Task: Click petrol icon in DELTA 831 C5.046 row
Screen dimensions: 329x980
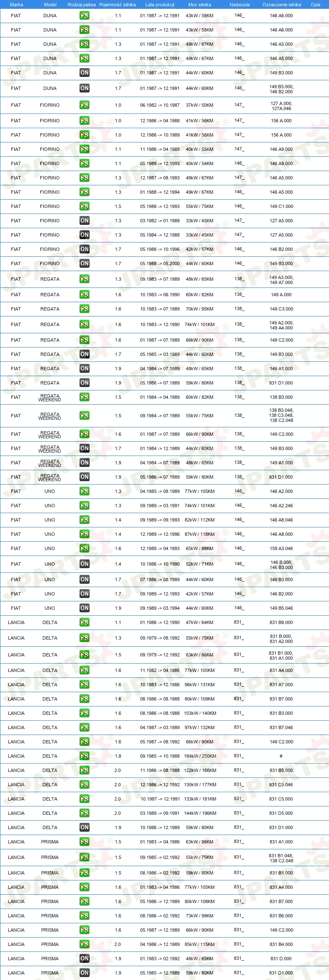Action: (x=85, y=785)
